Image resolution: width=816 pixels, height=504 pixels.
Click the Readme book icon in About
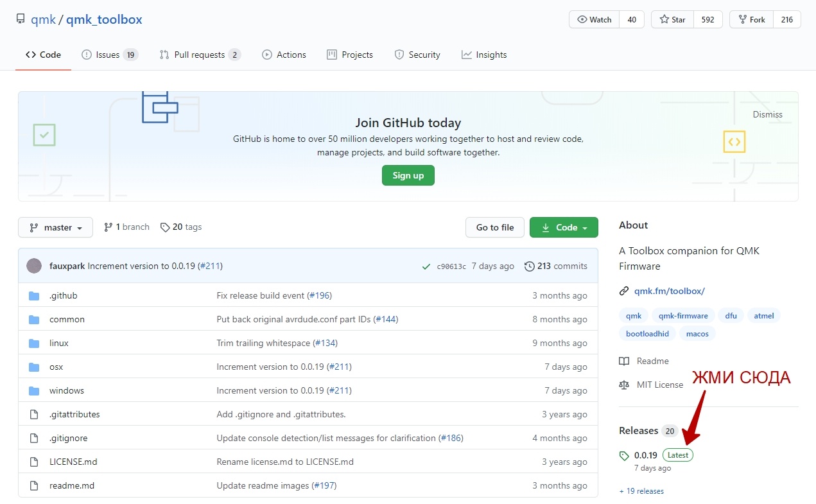pyautogui.click(x=624, y=361)
